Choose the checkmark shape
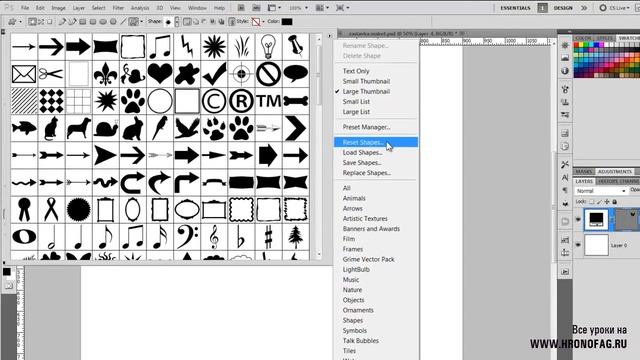 (214, 74)
